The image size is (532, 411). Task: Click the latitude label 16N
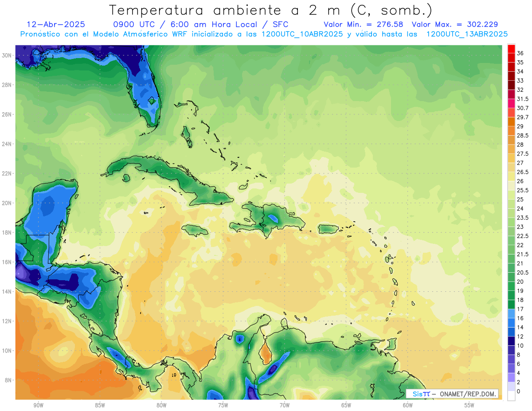point(7,262)
